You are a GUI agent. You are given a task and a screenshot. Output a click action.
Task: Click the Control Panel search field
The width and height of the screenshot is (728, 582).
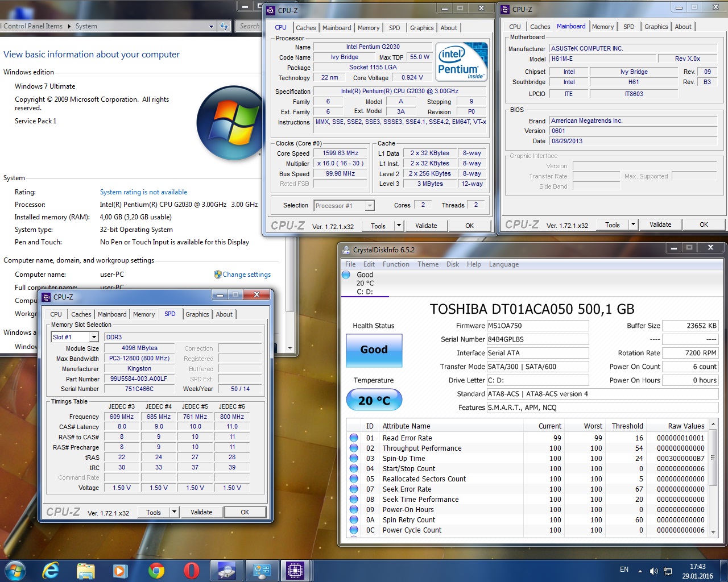(249, 26)
